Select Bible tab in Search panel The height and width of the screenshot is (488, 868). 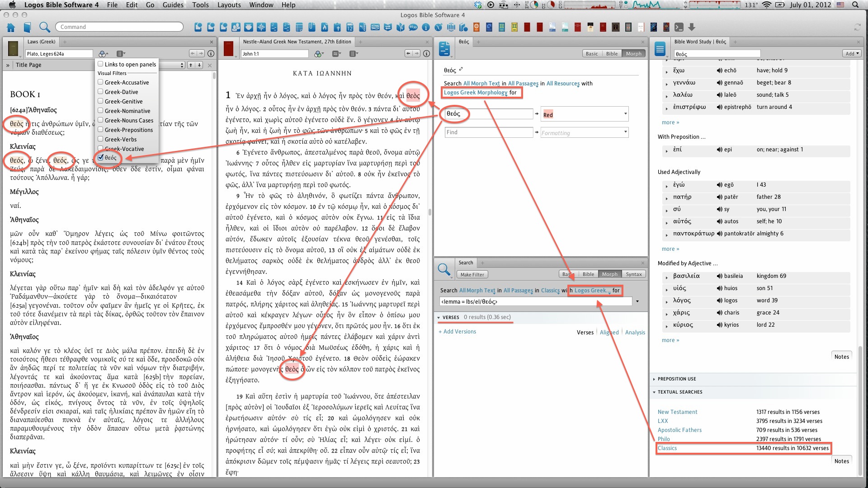[x=588, y=274]
